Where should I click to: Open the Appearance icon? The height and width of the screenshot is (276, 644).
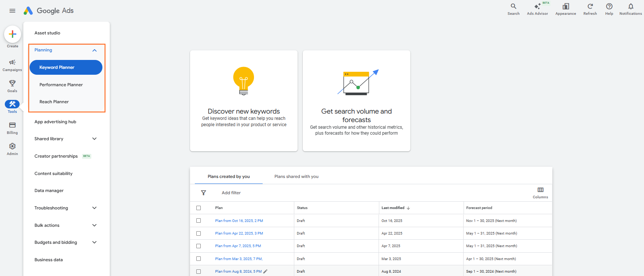[x=566, y=6]
